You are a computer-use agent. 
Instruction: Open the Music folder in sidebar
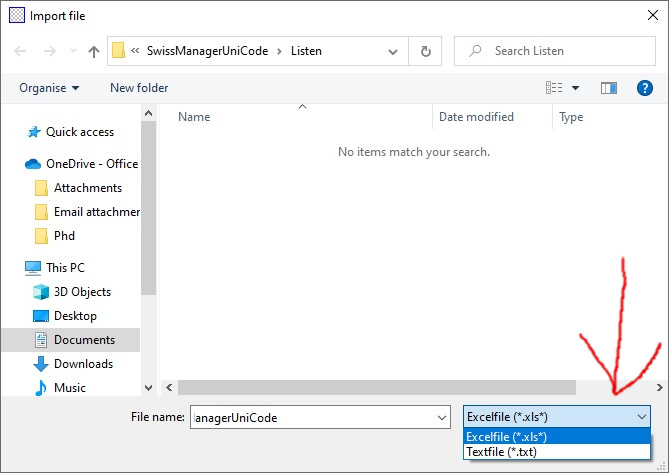tap(69, 388)
